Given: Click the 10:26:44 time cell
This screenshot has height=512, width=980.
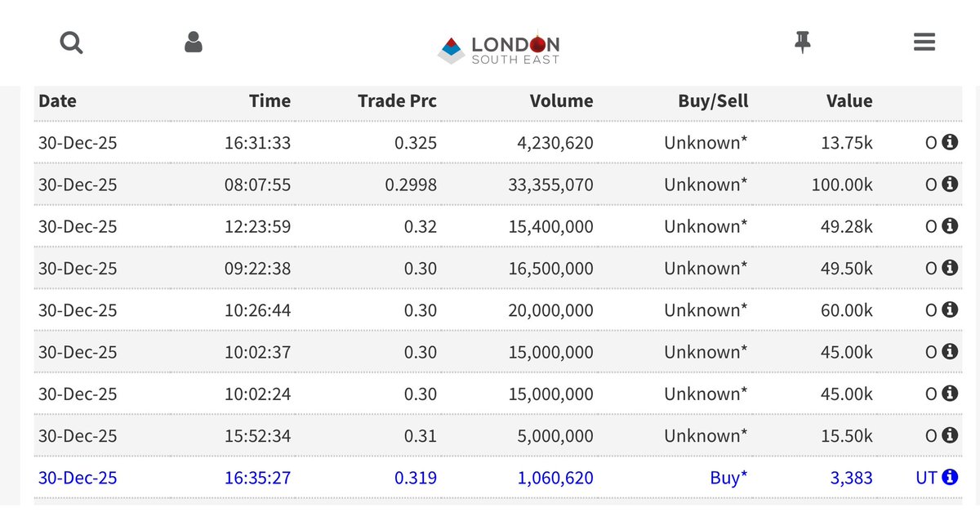Looking at the screenshot, I should click(257, 310).
